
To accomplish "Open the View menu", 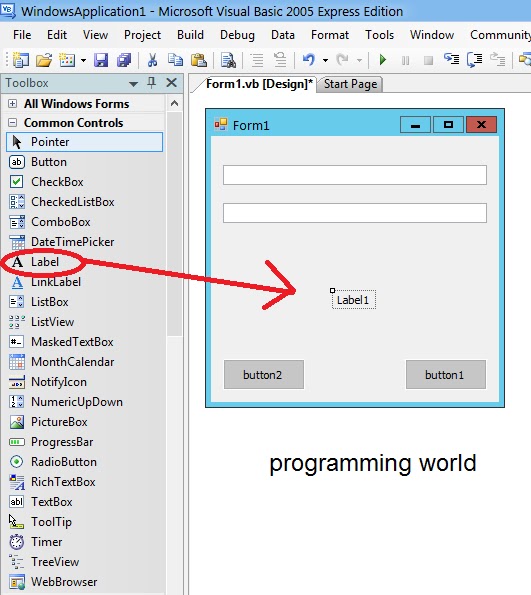I will point(95,35).
